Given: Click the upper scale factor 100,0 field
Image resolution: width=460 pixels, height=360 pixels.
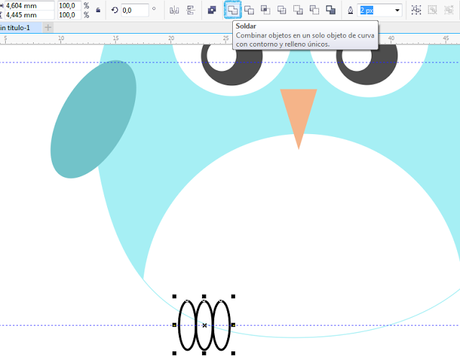Looking at the screenshot, I should tap(69, 6).
